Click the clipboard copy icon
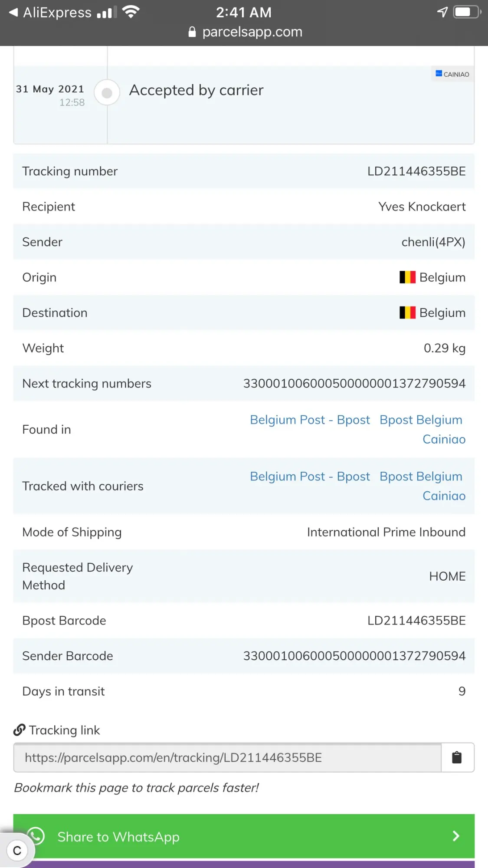 coord(457,758)
